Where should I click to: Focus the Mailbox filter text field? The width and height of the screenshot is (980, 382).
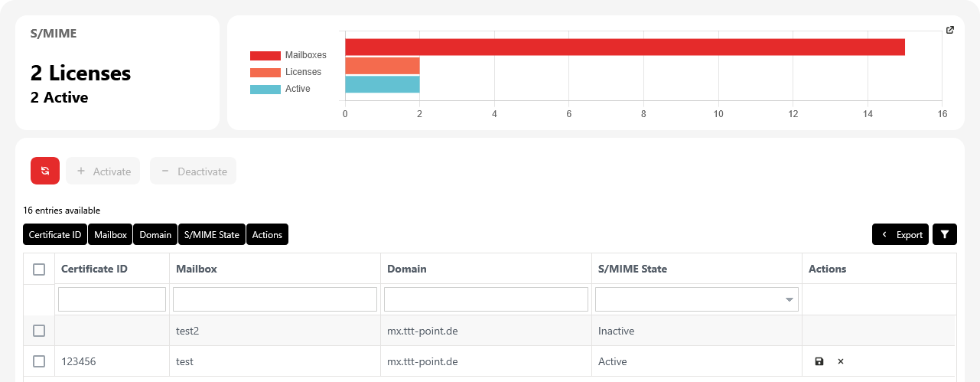pos(275,299)
